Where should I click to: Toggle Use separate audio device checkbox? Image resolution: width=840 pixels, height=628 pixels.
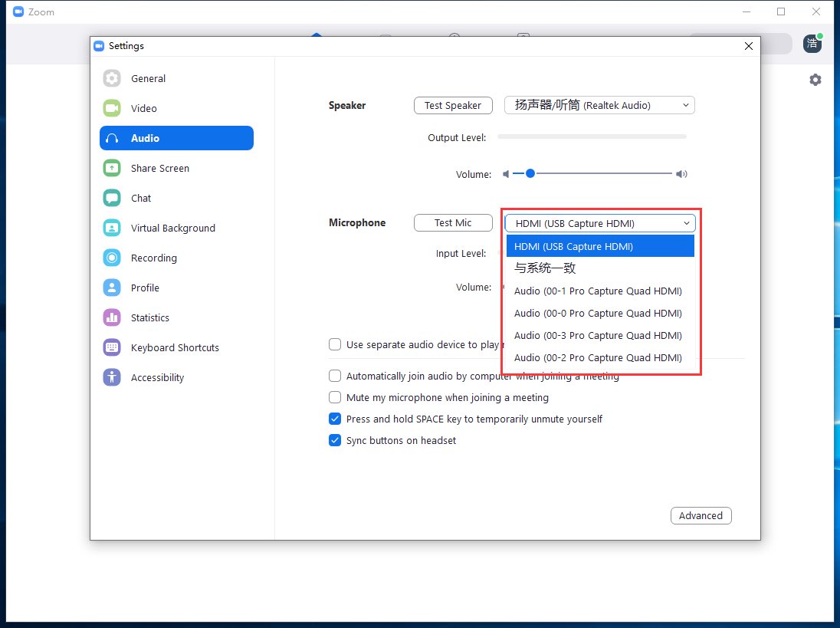coord(335,344)
